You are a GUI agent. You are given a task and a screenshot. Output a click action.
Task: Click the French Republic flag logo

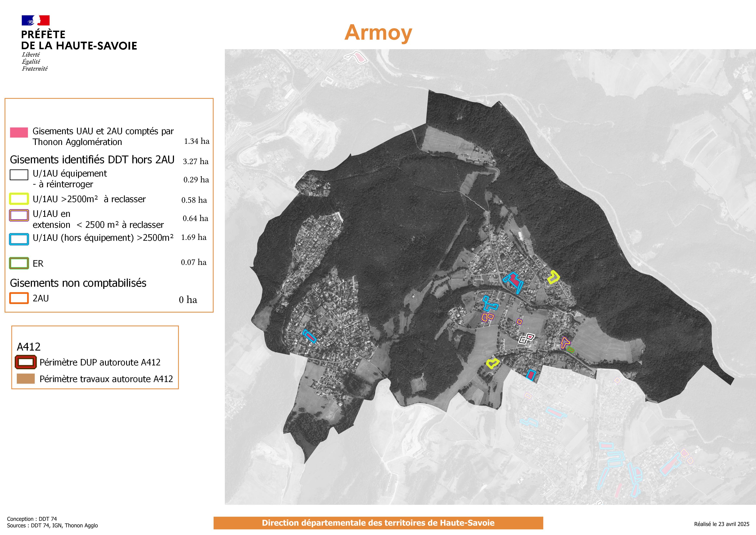pyautogui.click(x=36, y=20)
